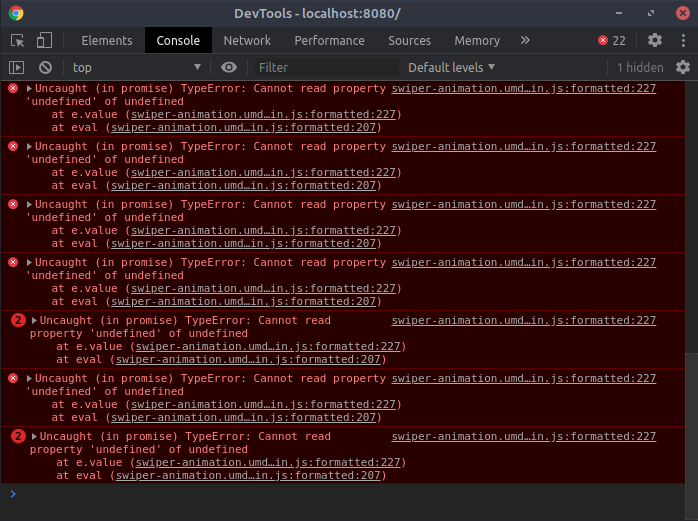Open DevTools settings gear in tab bar
Image resolution: width=698 pixels, height=521 pixels.
[655, 41]
